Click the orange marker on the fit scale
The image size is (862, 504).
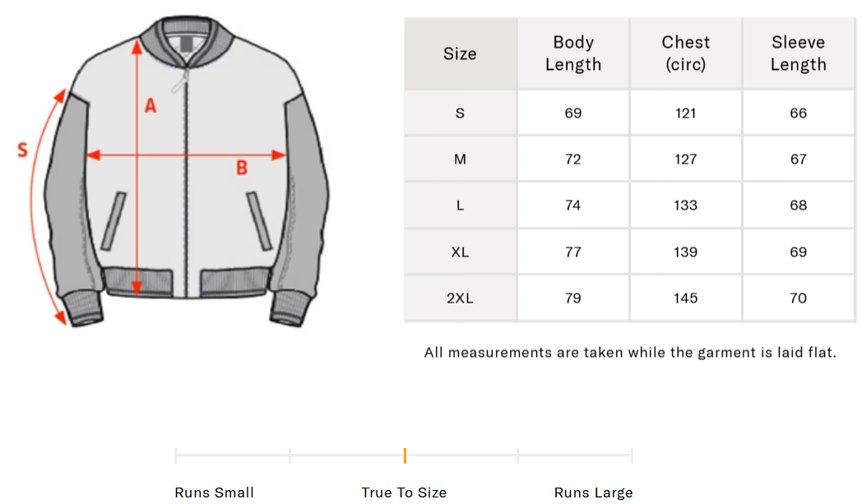[x=405, y=455]
